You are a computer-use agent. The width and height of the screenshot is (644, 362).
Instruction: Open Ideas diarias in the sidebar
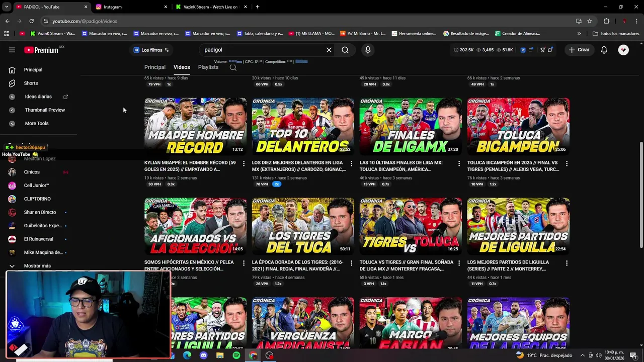pyautogui.click(x=39, y=97)
